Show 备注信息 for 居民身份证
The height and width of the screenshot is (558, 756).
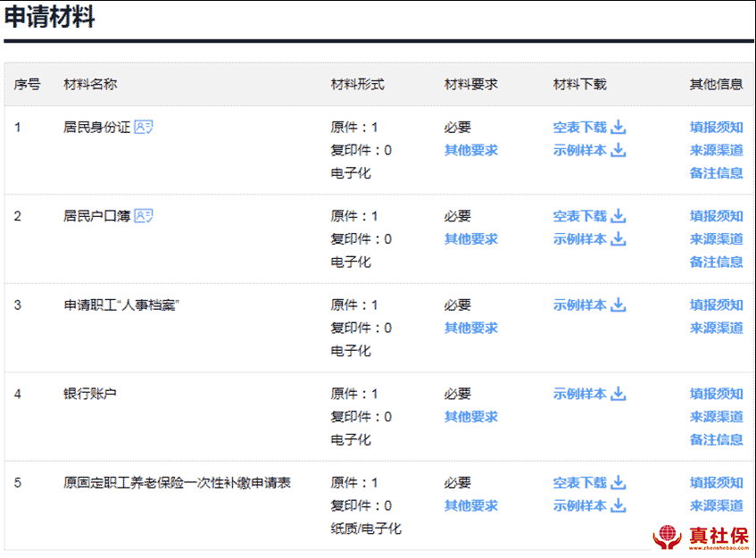[x=716, y=172]
